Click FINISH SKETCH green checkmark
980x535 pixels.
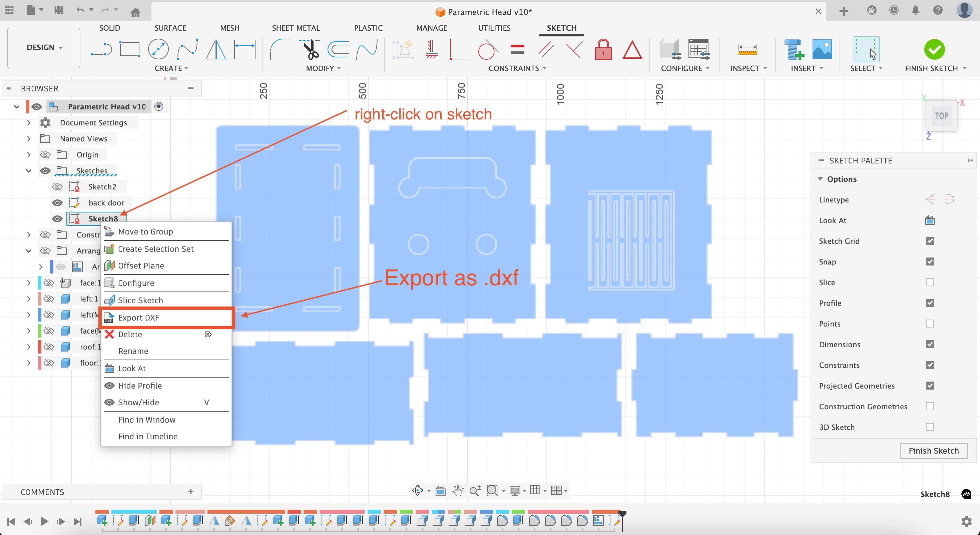(x=934, y=50)
